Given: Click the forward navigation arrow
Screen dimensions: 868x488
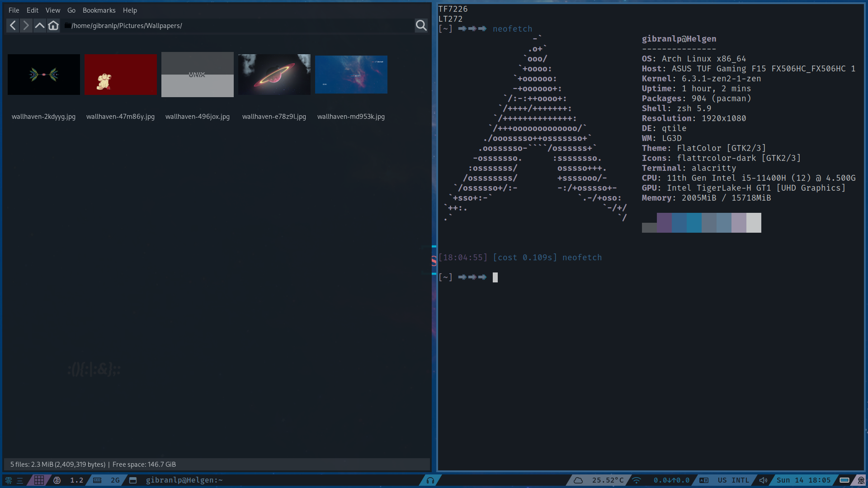Looking at the screenshot, I should point(26,26).
